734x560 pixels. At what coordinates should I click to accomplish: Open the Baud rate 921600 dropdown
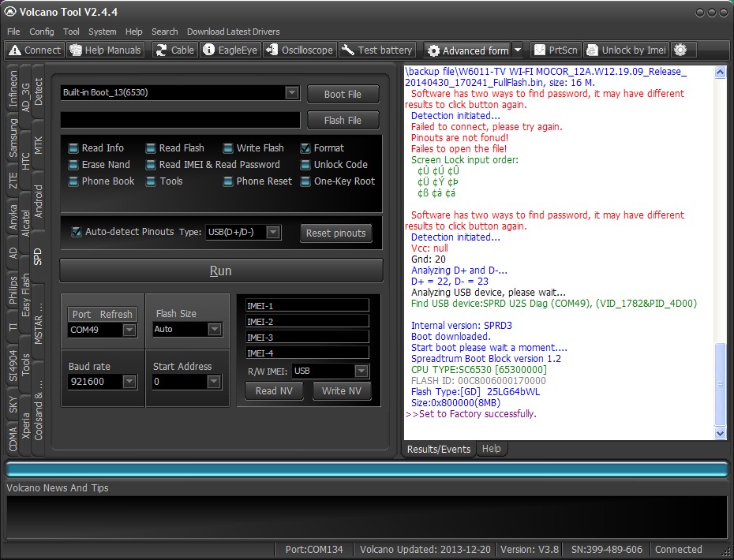(x=129, y=382)
